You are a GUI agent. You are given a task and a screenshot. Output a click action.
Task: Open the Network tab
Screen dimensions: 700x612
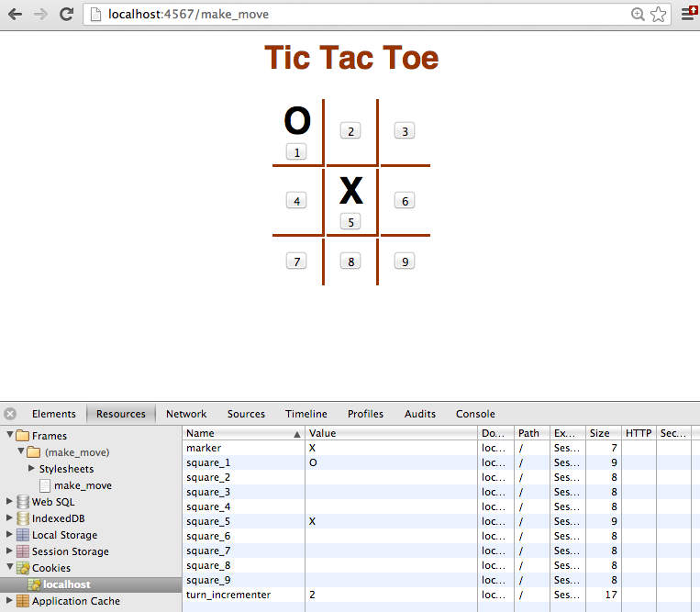coord(186,414)
